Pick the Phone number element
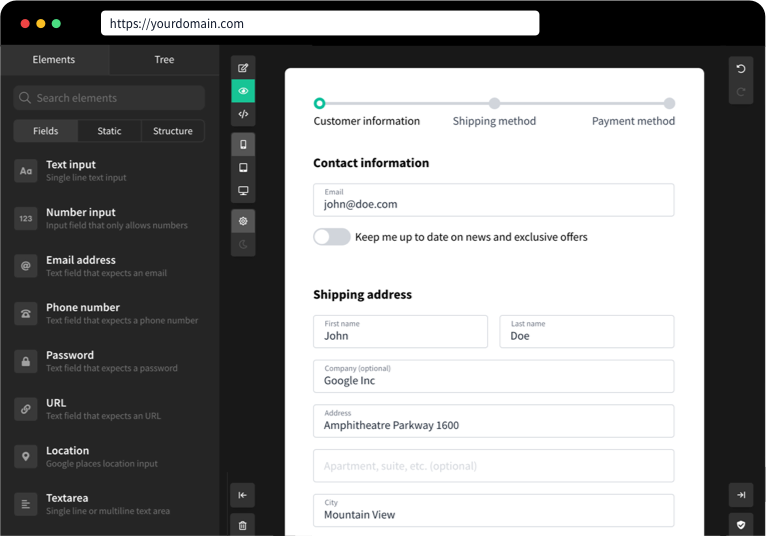The width and height of the screenshot is (766, 536). (x=108, y=313)
